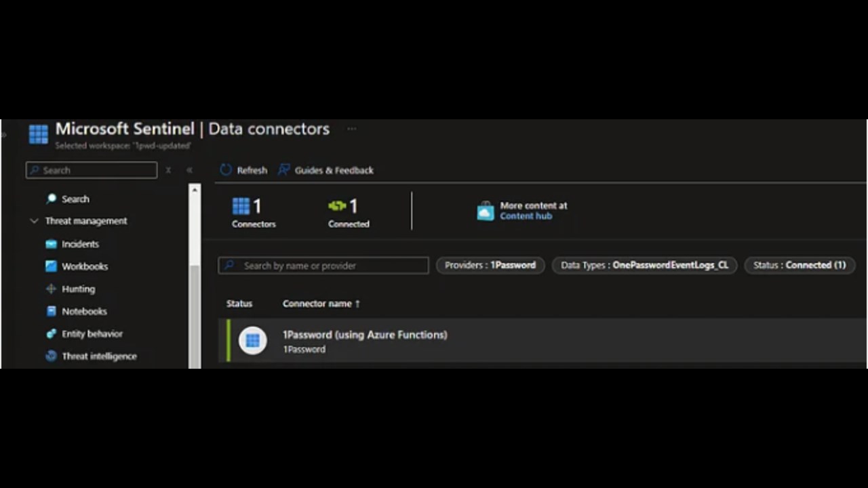Click the Threat intelligence icon

[x=51, y=356]
